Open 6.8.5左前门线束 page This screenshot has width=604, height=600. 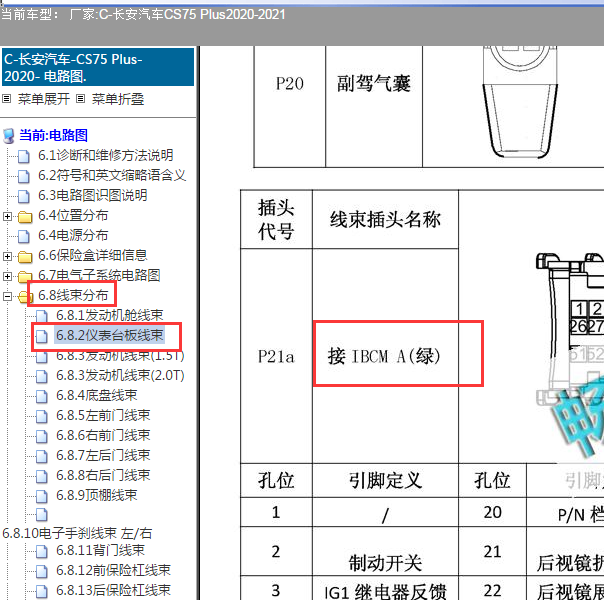(103, 415)
